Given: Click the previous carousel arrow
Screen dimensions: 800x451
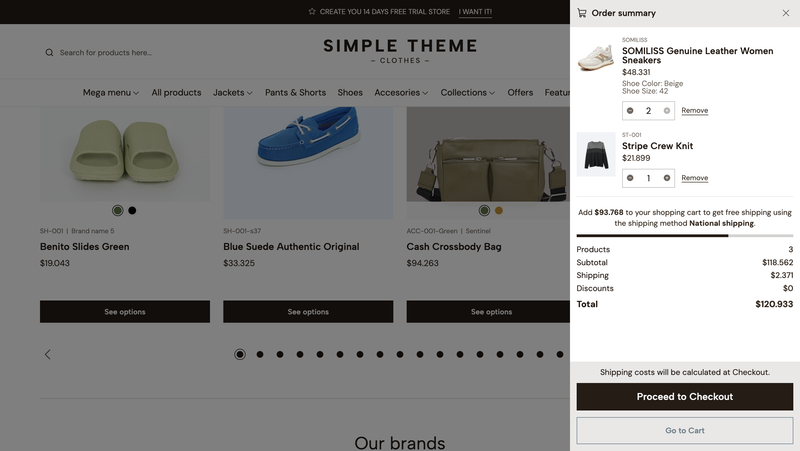Looking at the screenshot, I should pos(47,354).
